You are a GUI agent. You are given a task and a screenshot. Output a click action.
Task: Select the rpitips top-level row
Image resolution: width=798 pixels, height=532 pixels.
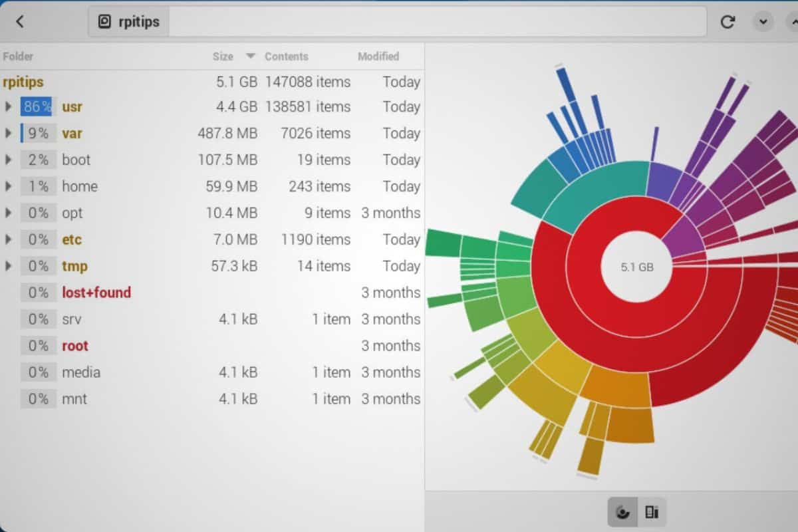(23, 82)
